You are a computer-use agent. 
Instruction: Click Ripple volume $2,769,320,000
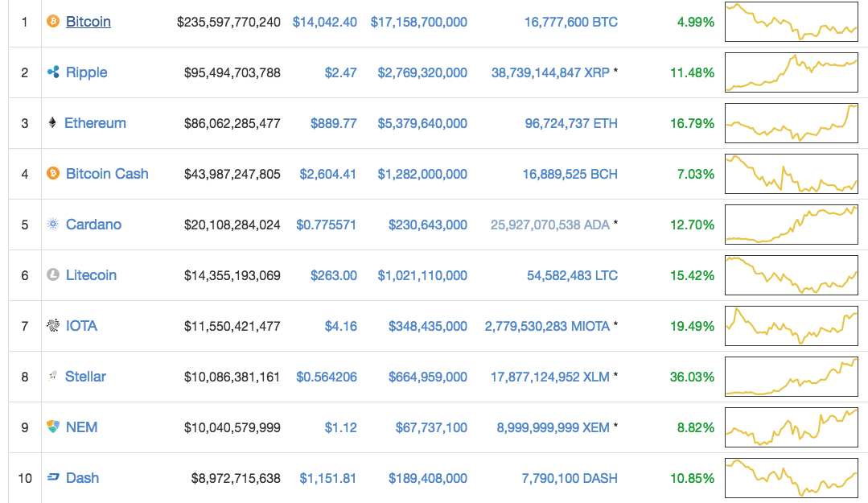422,72
